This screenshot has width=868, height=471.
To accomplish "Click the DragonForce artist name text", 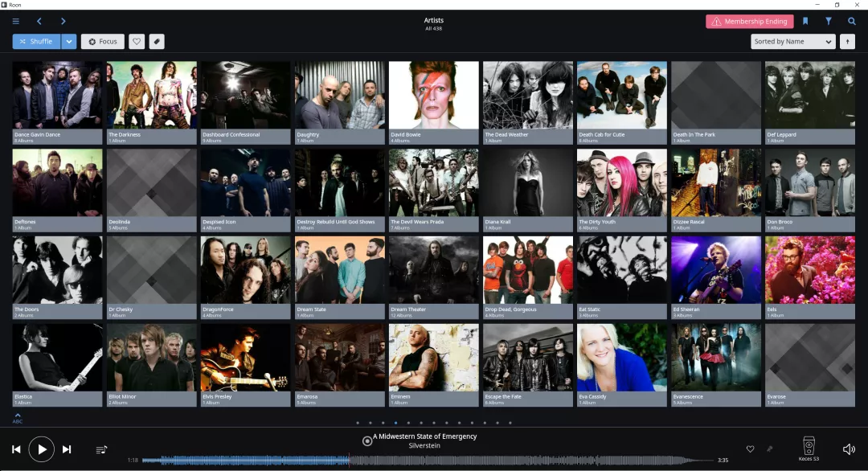I will (x=218, y=309).
